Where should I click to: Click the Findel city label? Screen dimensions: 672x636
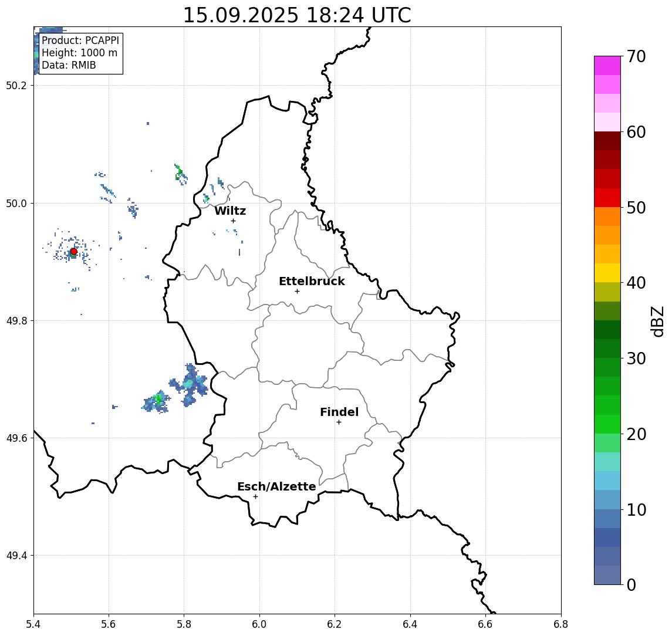click(x=339, y=412)
